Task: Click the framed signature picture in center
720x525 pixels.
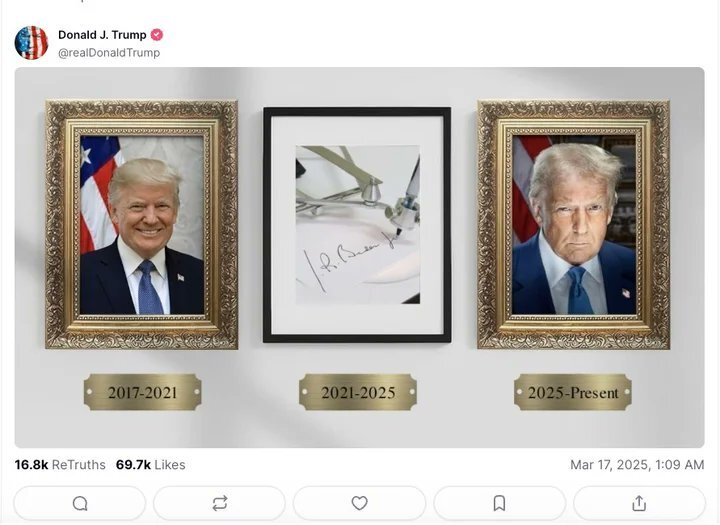Action: (x=357, y=225)
